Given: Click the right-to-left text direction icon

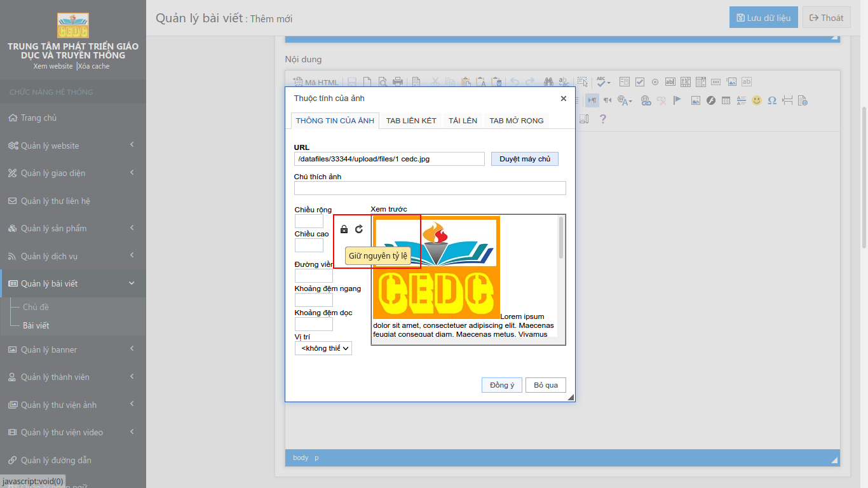Looking at the screenshot, I should tap(607, 100).
